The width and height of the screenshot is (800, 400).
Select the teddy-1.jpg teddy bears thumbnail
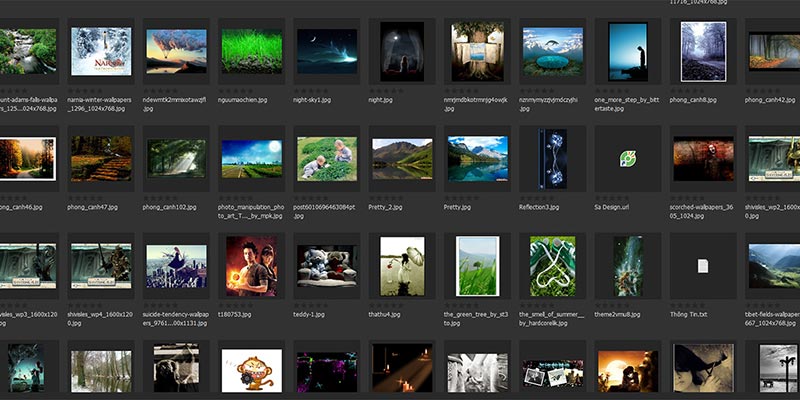327,266
